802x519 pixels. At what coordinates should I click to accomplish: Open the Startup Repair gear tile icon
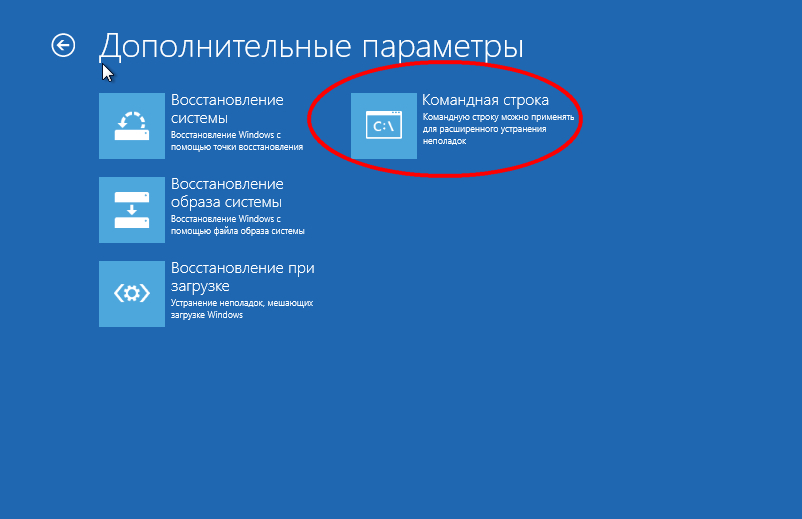tap(132, 294)
